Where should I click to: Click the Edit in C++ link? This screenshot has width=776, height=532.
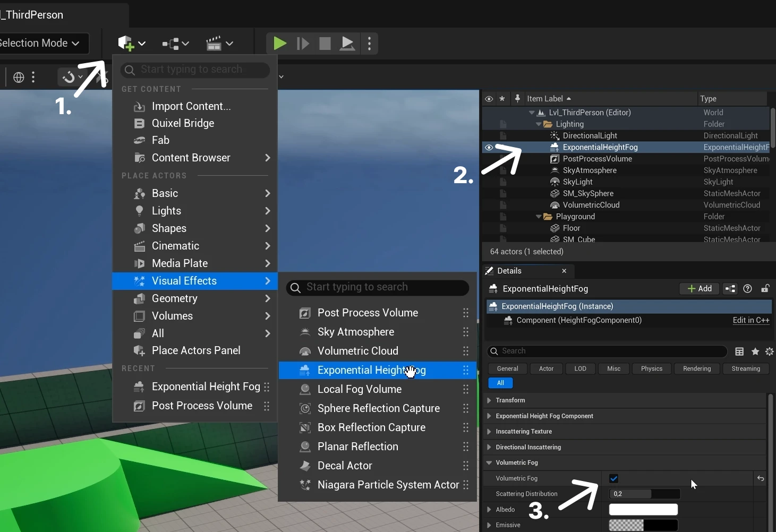[751, 320]
